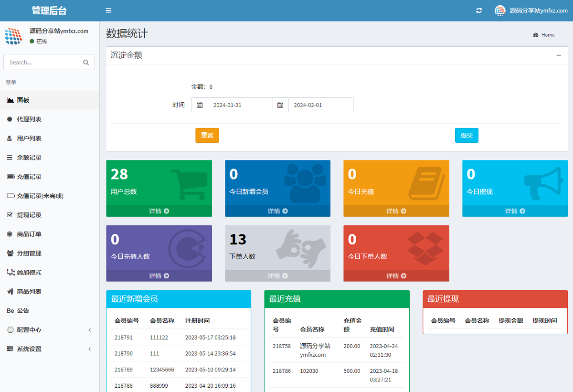Toggle the sidebar with hamburger icon
This screenshot has height=392, width=573.
tap(108, 11)
